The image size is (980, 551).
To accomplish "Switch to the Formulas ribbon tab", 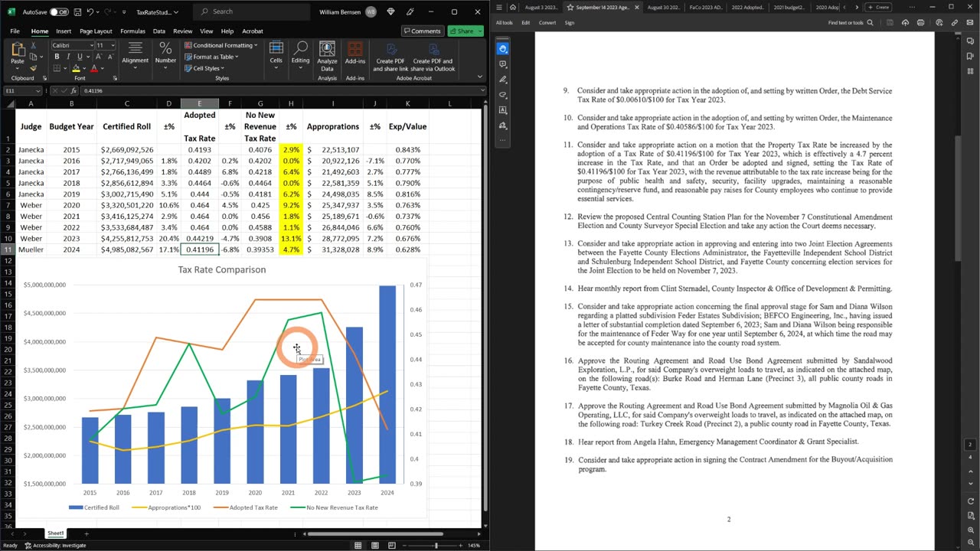I will click(x=132, y=31).
